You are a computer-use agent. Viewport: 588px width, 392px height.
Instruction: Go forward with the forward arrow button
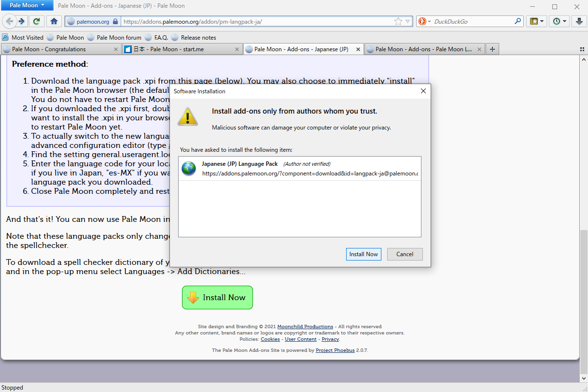coord(21,21)
